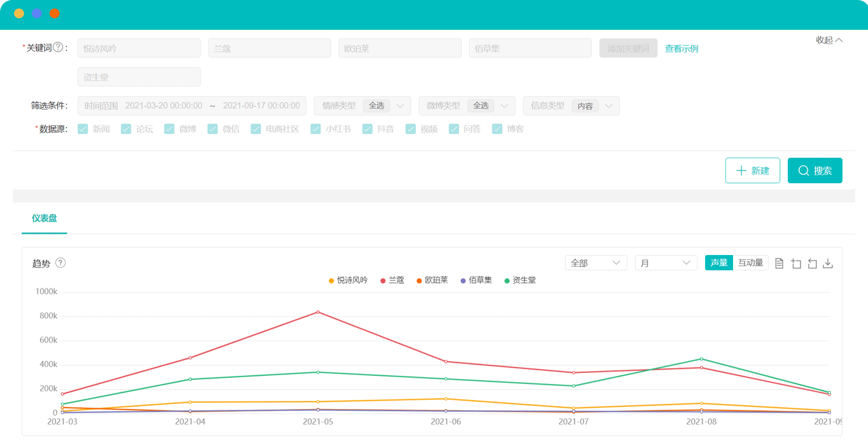Toggle the 论坛 data source checkbox
868x443 pixels.
(x=126, y=129)
